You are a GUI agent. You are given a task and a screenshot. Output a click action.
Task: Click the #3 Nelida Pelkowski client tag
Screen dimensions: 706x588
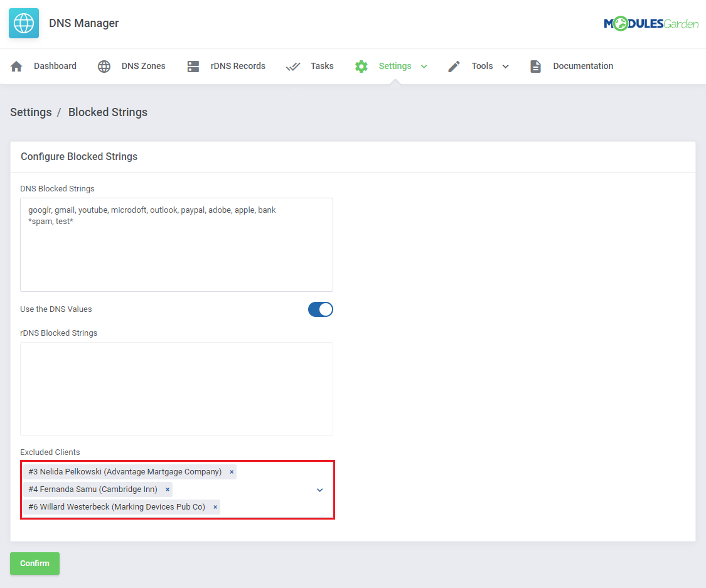coord(130,472)
